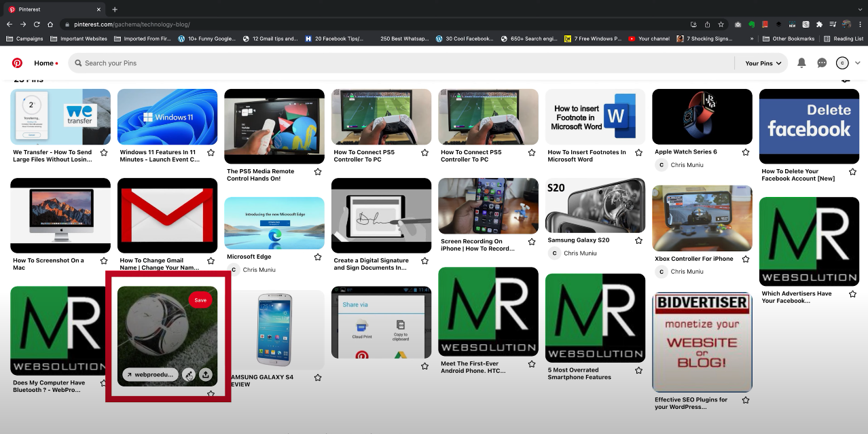This screenshot has width=868, height=434.
Task: Open the Extensions puzzle piece menu
Action: coord(819,24)
